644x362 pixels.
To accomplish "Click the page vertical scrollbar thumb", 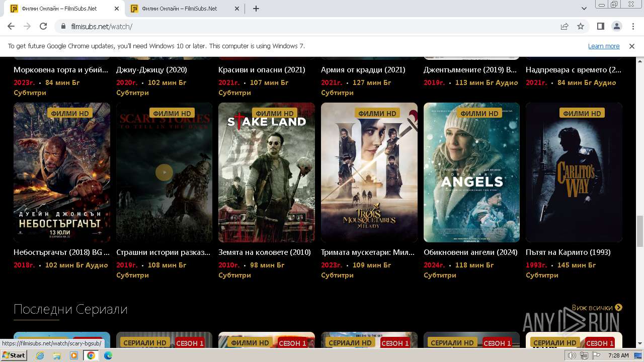I will point(639,231).
